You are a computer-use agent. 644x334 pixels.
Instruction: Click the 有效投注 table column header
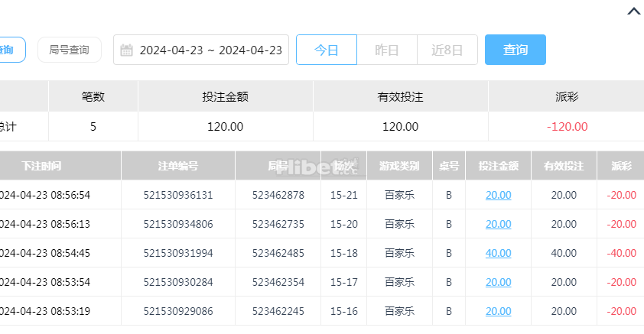[x=564, y=166]
